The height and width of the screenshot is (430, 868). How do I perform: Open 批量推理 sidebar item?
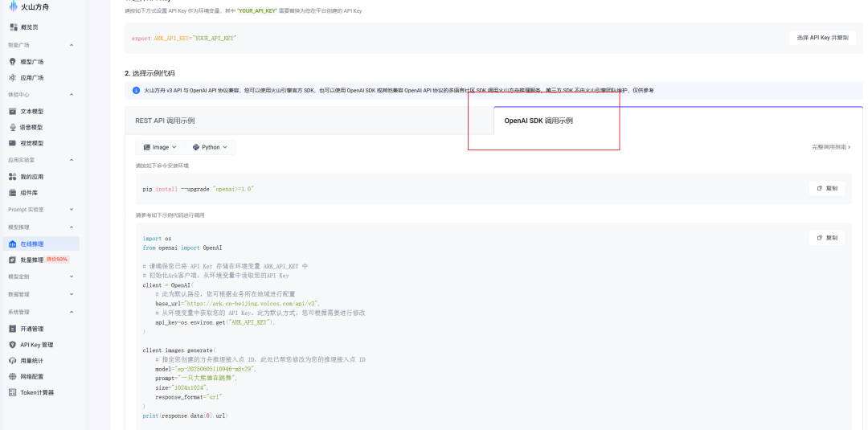click(31, 260)
